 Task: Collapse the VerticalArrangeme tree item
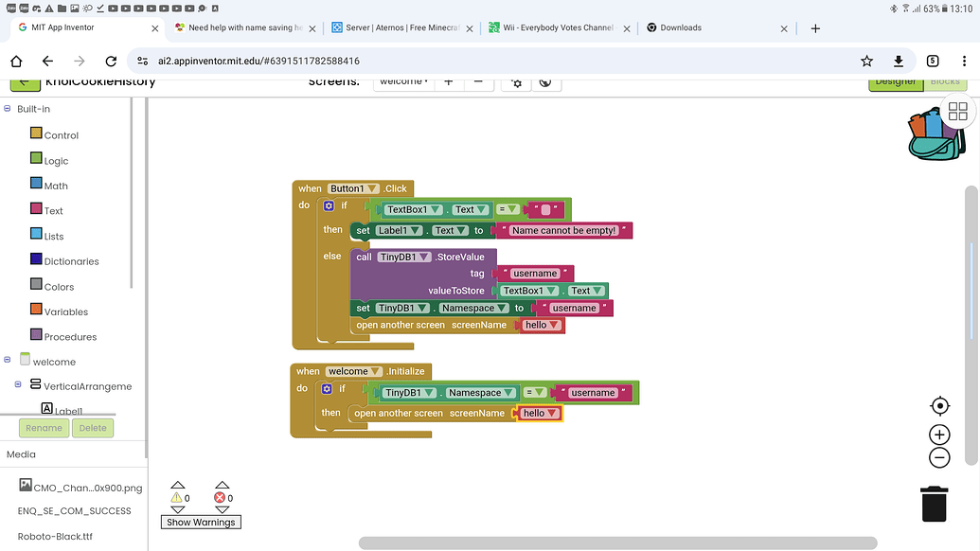coord(17,385)
